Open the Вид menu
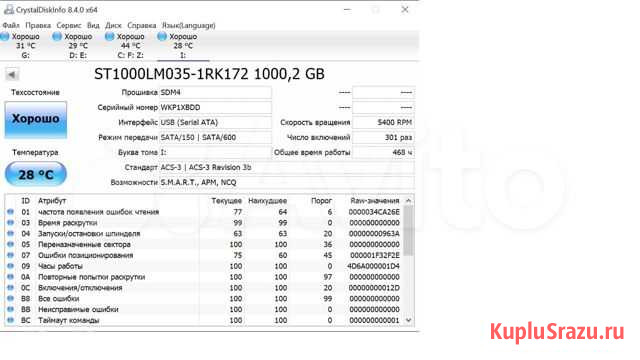The height and width of the screenshot is (360, 640). [x=93, y=25]
